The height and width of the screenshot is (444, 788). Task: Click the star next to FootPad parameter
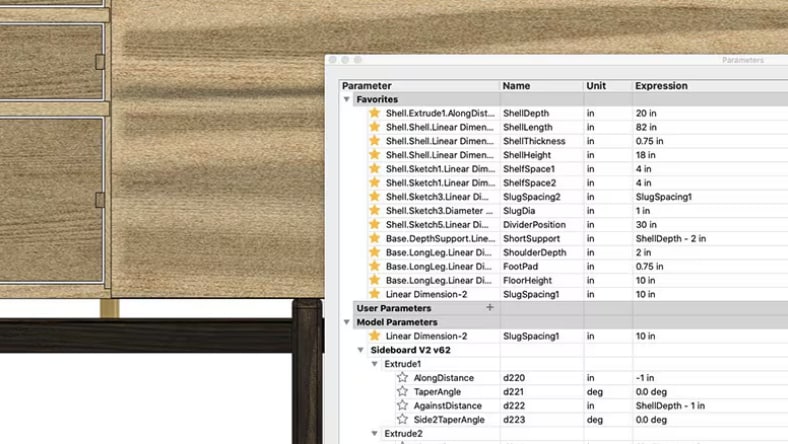click(x=375, y=267)
